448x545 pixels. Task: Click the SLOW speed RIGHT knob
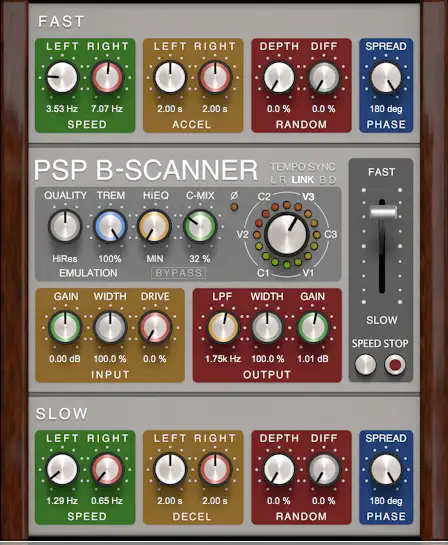tap(107, 469)
